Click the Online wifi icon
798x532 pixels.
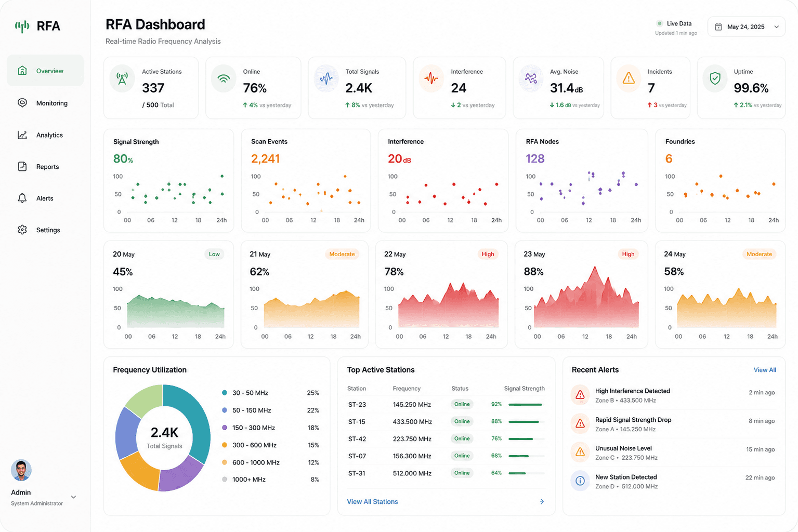224,79
